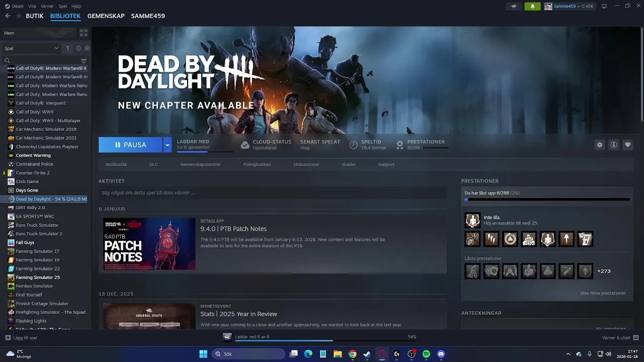Open the Vänner menu

[47, 6]
